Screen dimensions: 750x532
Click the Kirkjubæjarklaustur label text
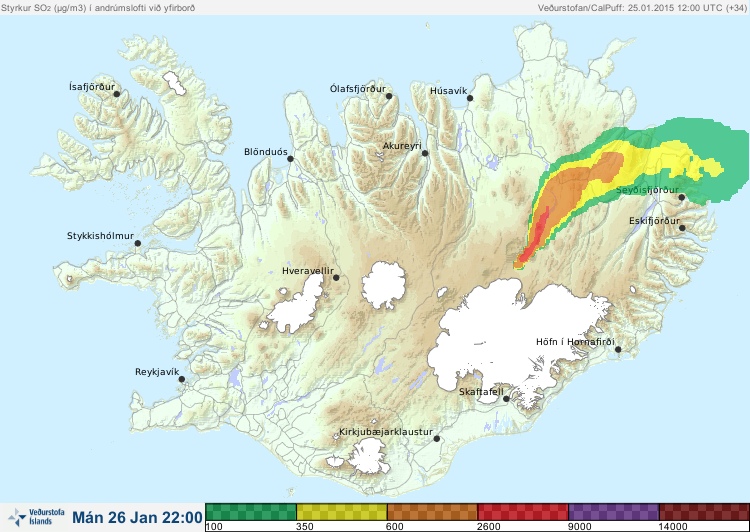386,432
